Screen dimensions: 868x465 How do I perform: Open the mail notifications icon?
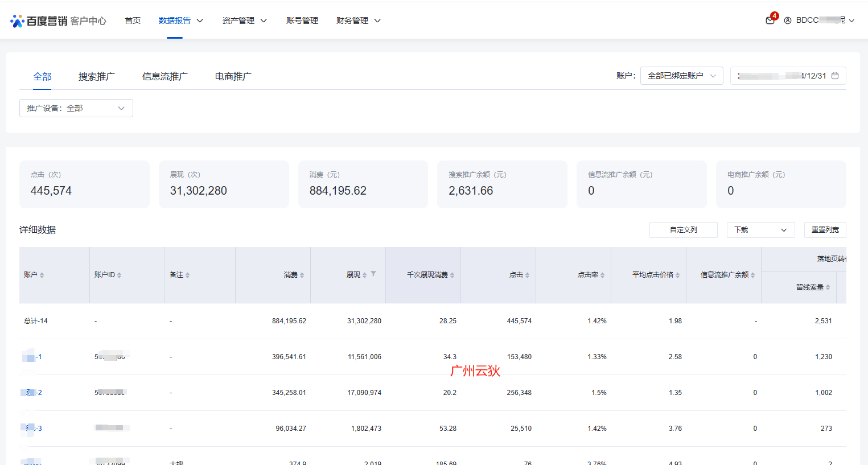click(x=770, y=20)
